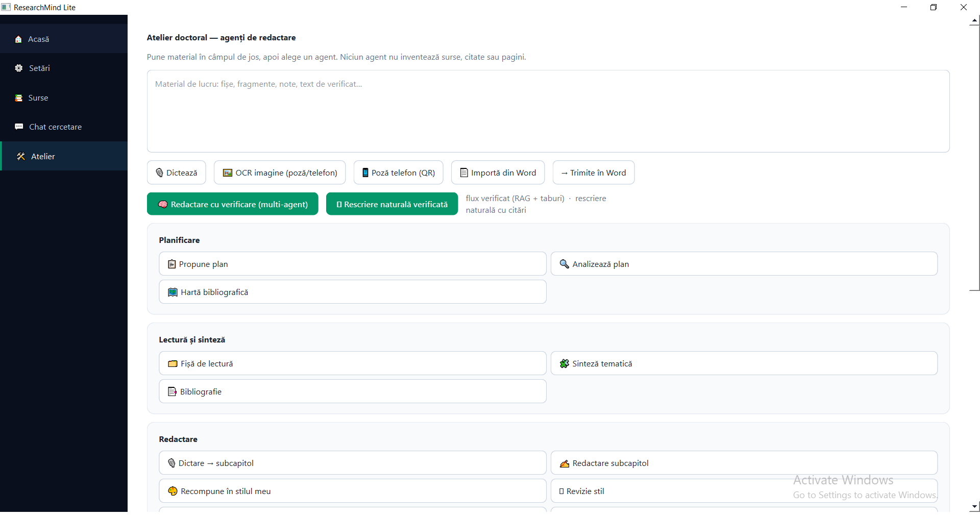Open Chat cercetare from sidebar
The width and height of the screenshot is (980, 517).
(64, 127)
